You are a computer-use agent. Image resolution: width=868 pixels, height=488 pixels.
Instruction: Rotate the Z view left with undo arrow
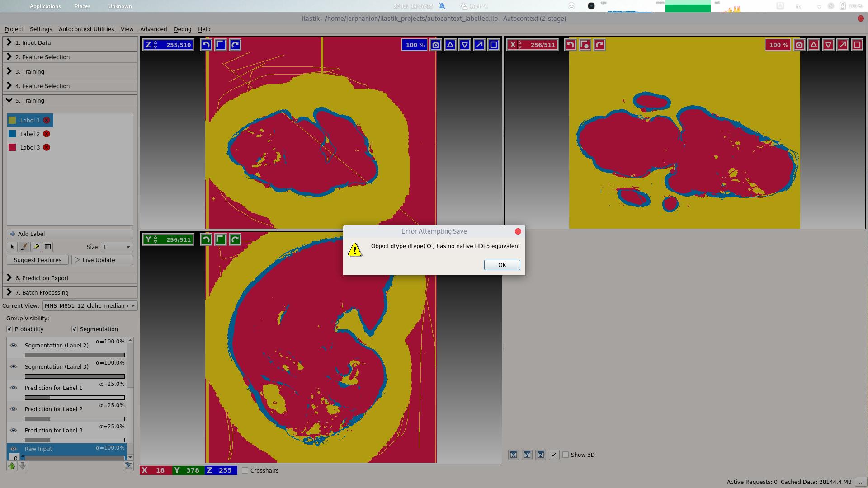(x=206, y=45)
